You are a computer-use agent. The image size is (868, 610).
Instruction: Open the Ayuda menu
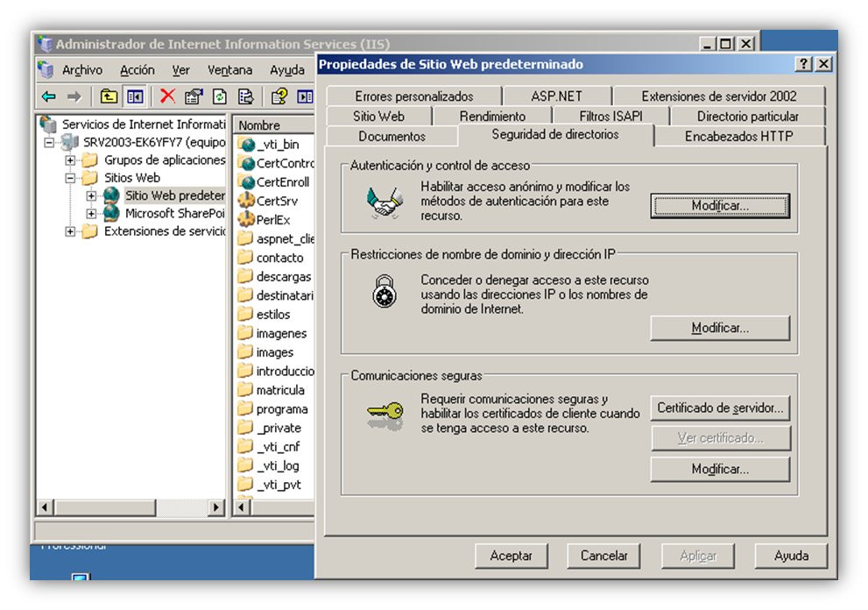286,70
